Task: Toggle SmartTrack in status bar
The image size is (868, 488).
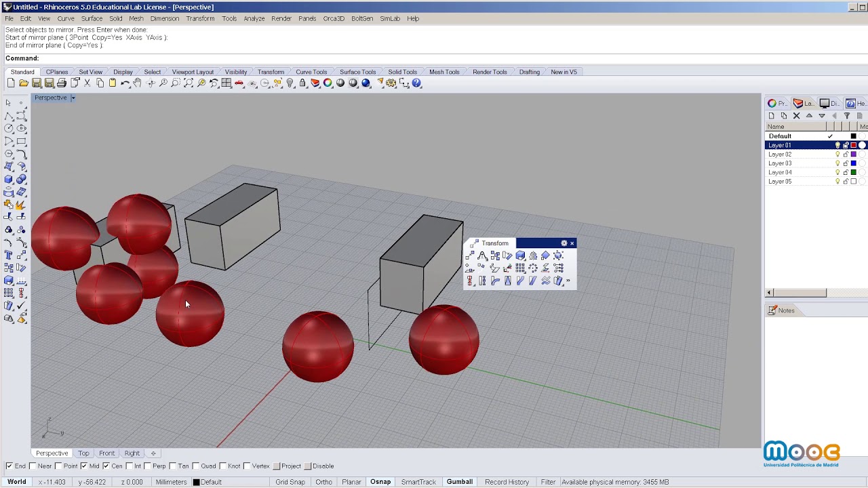Action: [x=418, y=482]
